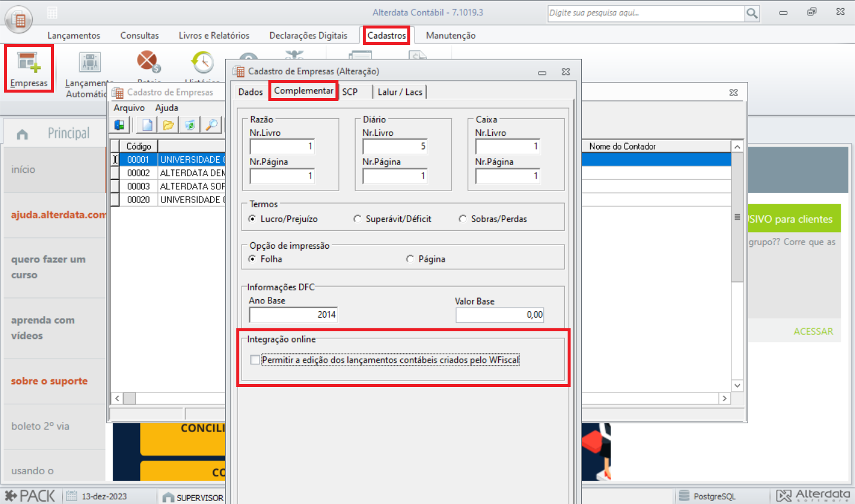The image size is (855, 504).
Task: Click the refresh icon in Cadastro toolbar
Action: [190, 125]
